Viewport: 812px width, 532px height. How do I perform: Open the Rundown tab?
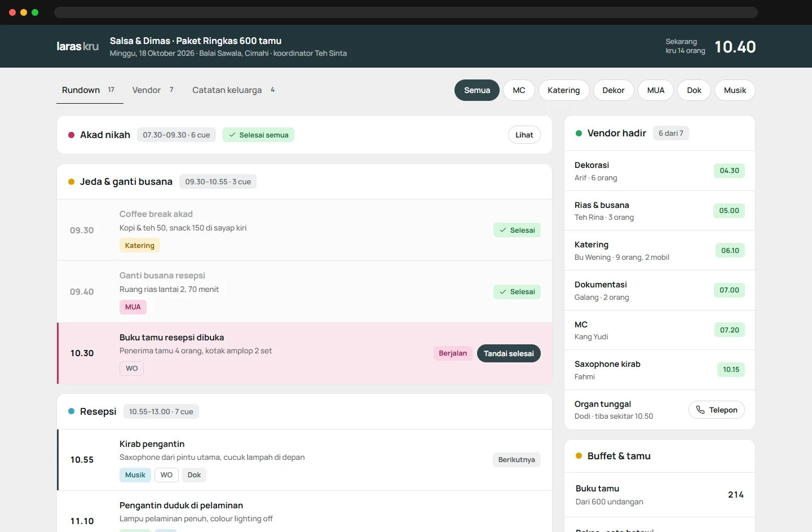90,90
